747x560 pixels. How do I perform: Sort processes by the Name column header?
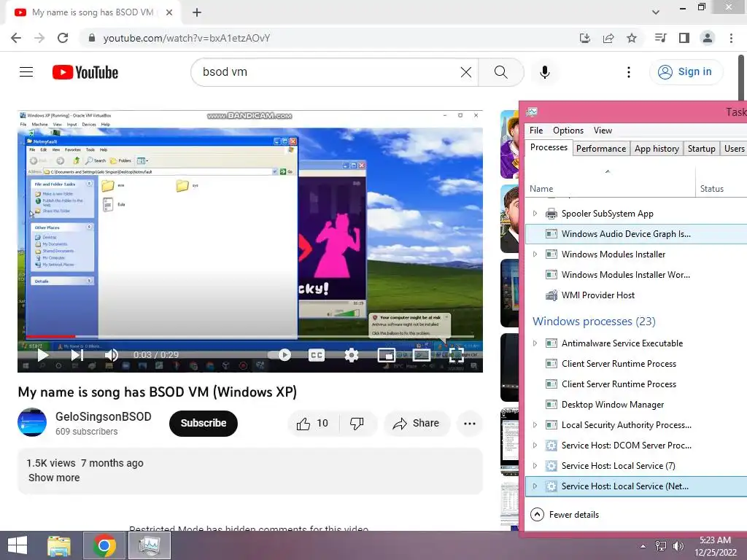click(611, 189)
